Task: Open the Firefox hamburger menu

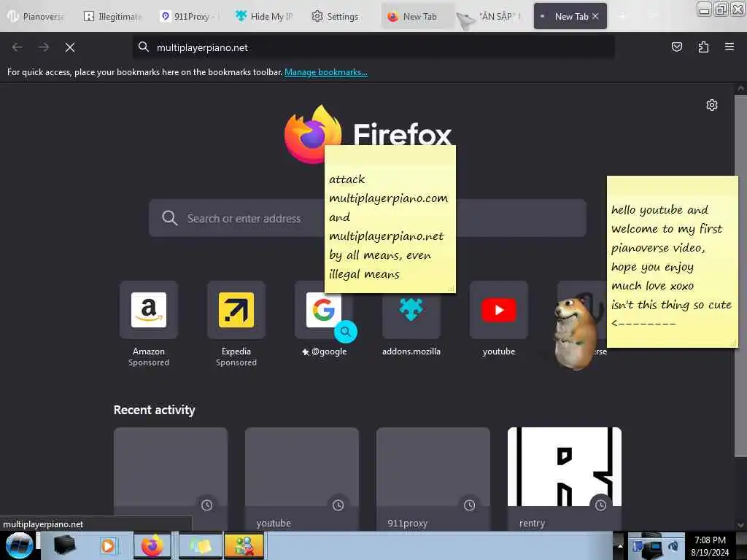Action: click(729, 47)
